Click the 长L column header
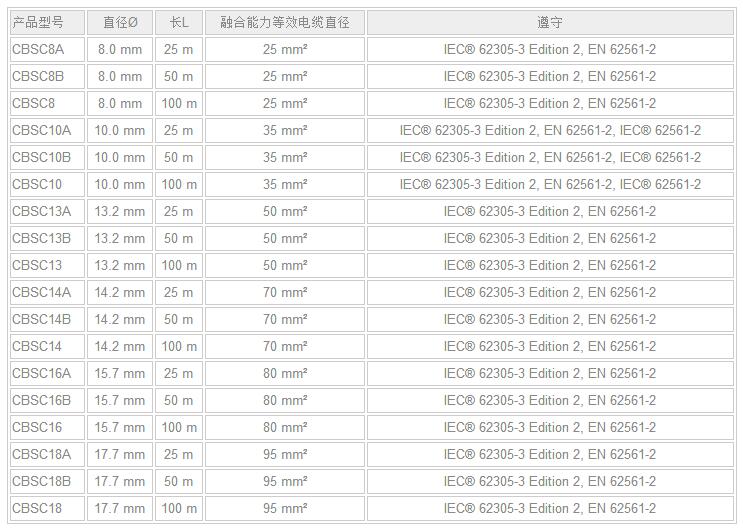The height and width of the screenshot is (530, 743). (179, 22)
